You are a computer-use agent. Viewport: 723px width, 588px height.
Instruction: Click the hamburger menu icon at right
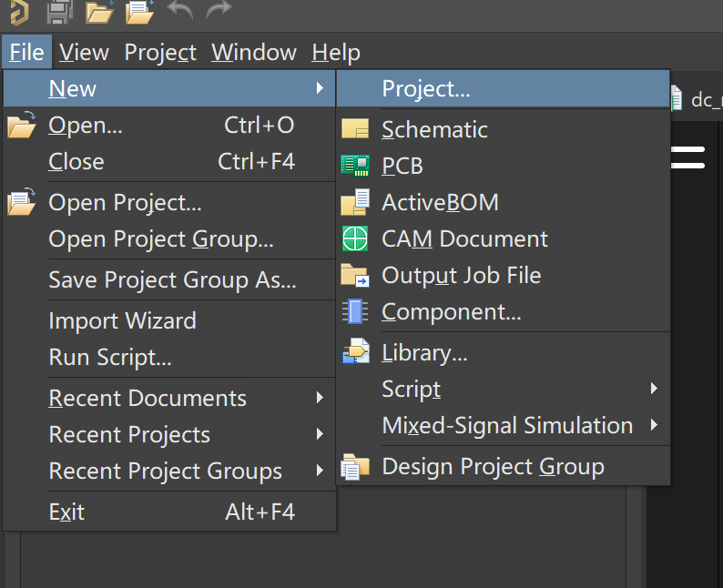(687, 157)
